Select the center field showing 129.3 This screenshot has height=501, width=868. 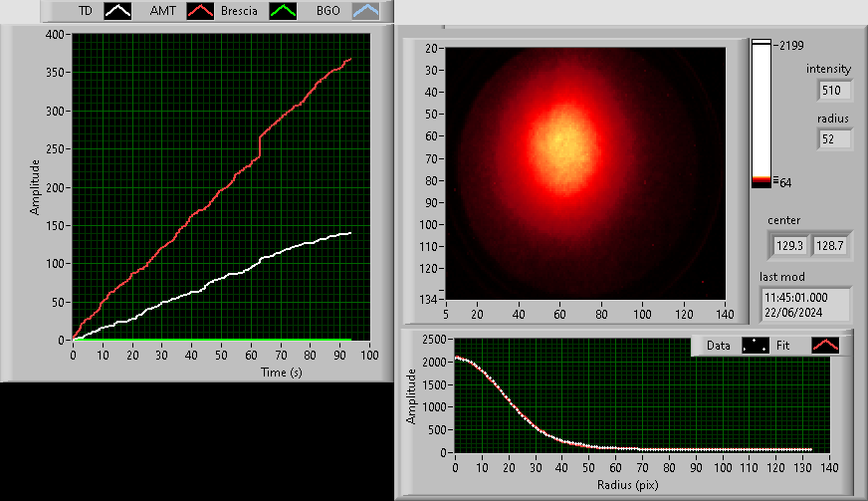pos(788,244)
